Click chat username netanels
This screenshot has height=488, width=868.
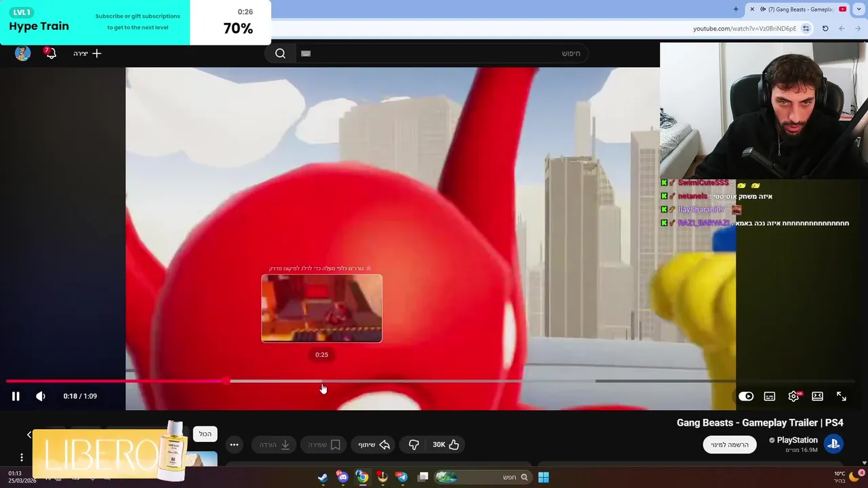692,197
